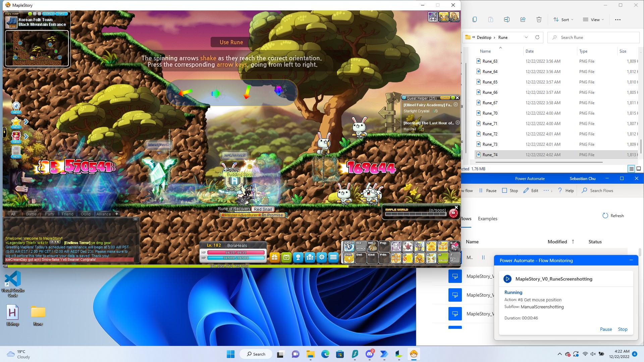
Task: Click the red gachapon NEW notification icon
Action: click(x=16, y=137)
